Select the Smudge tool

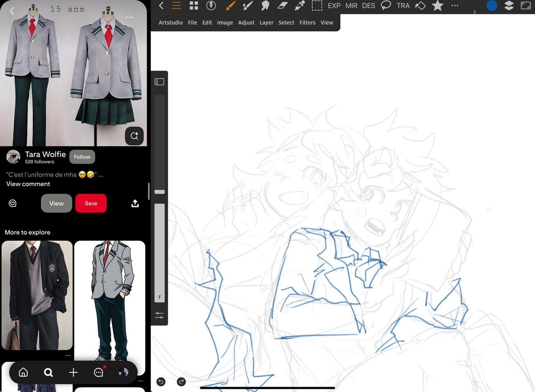click(265, 5)
